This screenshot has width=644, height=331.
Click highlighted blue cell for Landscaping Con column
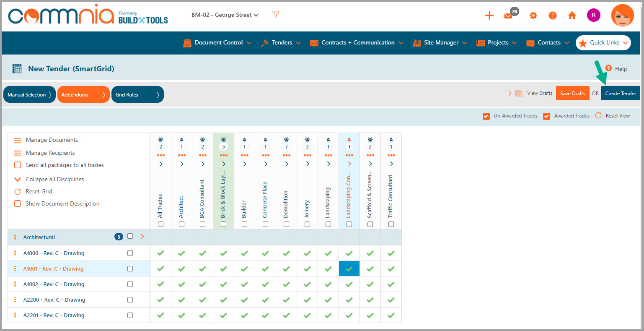349,269
